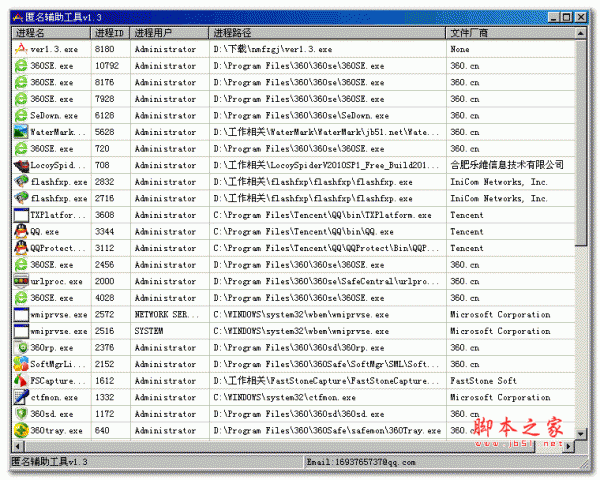
Task: Sort by the 文件厂商 column header
Action: tap(510, 33)
